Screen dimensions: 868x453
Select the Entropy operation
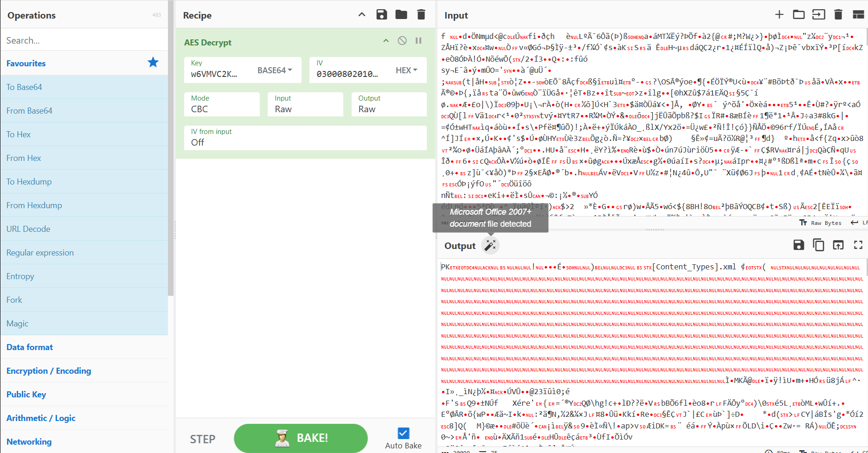pos(84,276)
